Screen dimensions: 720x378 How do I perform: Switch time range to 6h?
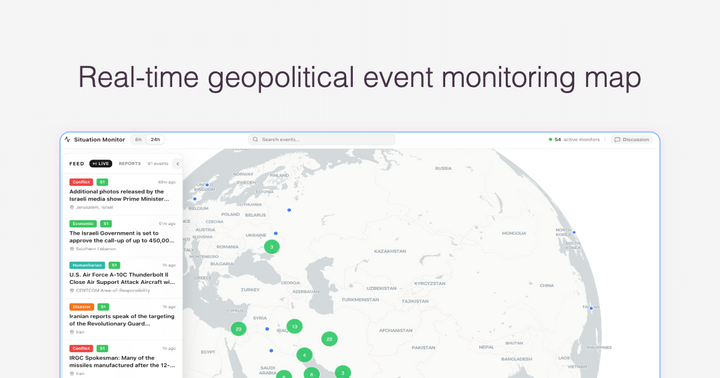139,140
